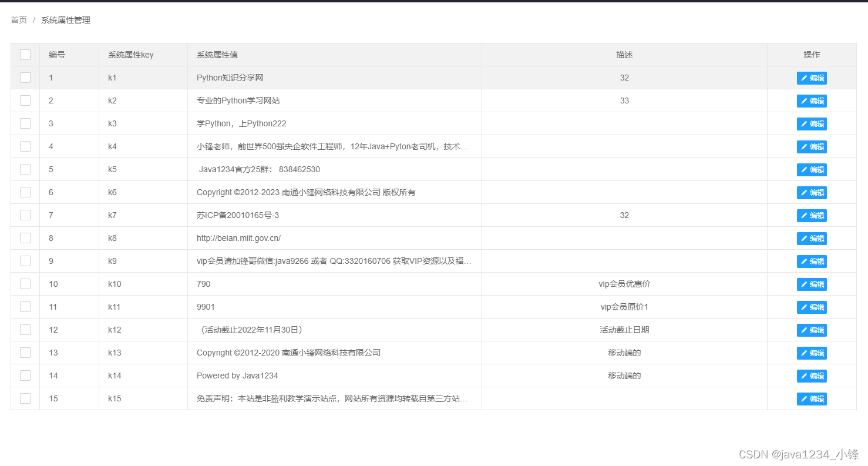Select the k8 row checkbox
Image resolution: width=868 pixels, height=466 pixels.
pyautogui.click(x=25, y=238)
